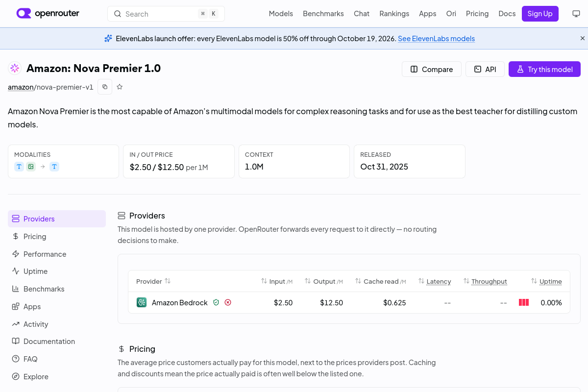Open Benchmarks in the top navigation
588x392 pixels.
point(323,14)
